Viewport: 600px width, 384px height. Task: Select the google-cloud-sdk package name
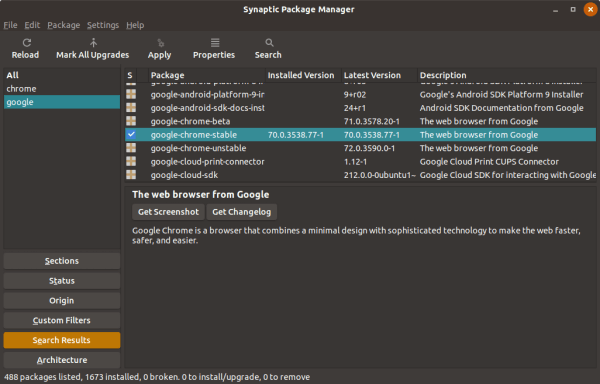(184, 175)
